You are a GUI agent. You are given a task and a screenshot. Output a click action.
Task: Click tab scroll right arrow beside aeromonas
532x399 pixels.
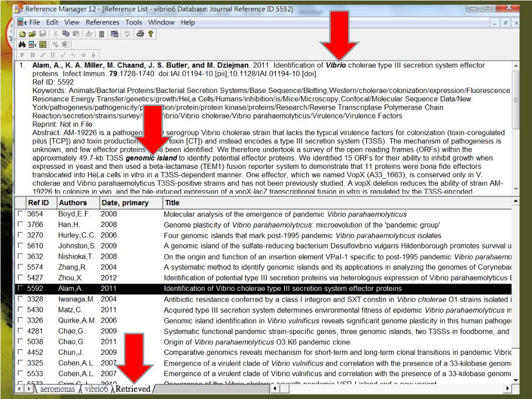pos(29,389)
